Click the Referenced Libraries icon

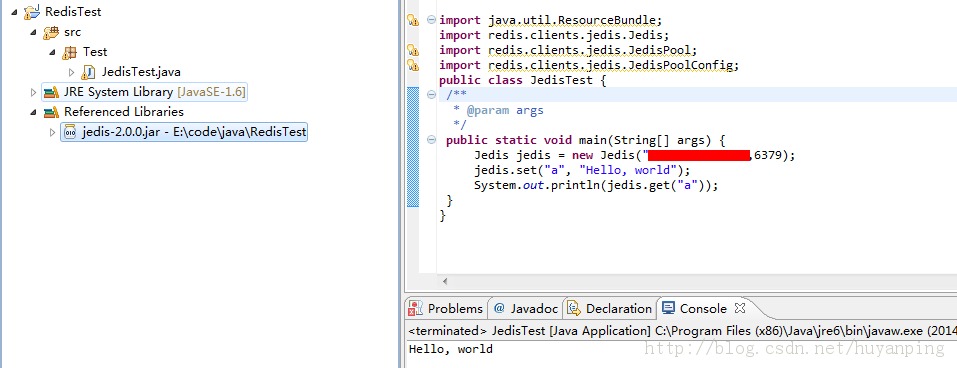(x=51, y=112)
